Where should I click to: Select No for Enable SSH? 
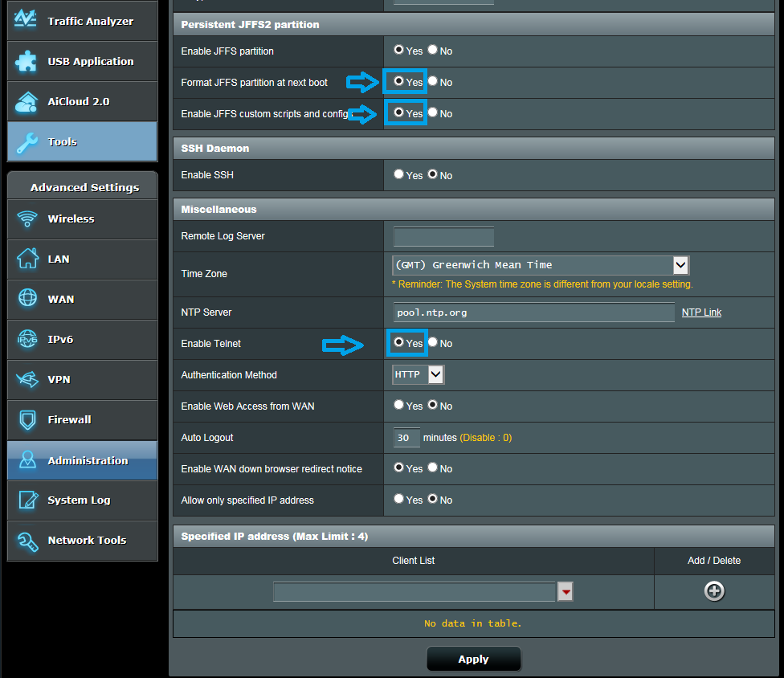point(432,174)
